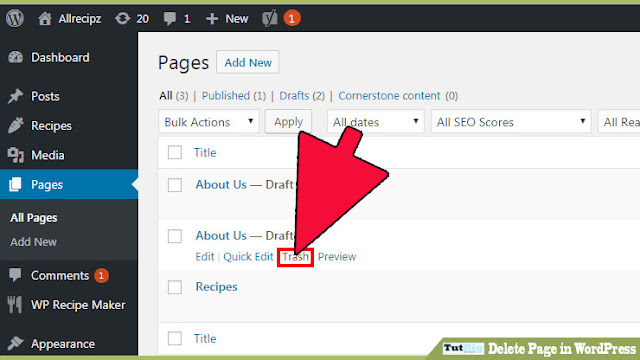Open the Recipes menu item
This screenshot has height=360, width=640.
51,126
